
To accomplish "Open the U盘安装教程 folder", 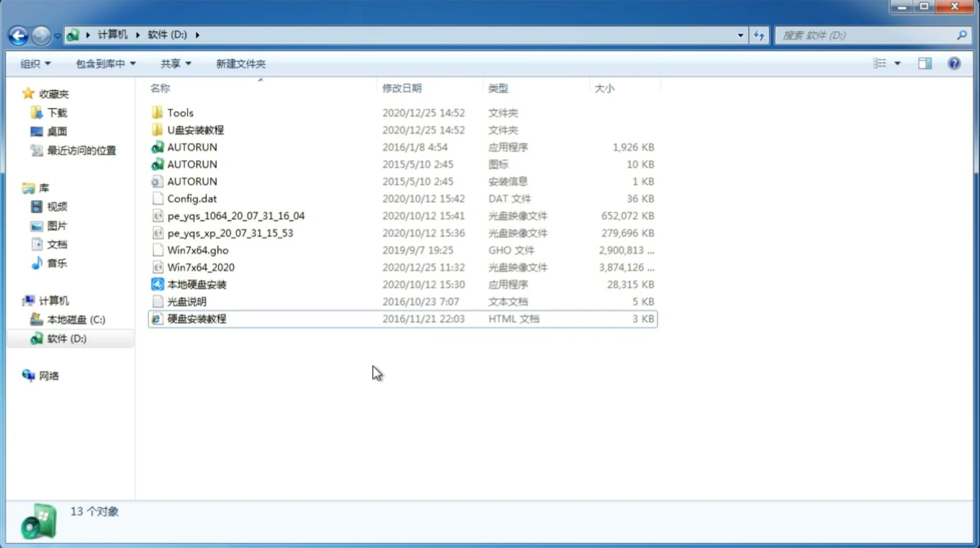I will click(x=196, y=129).
